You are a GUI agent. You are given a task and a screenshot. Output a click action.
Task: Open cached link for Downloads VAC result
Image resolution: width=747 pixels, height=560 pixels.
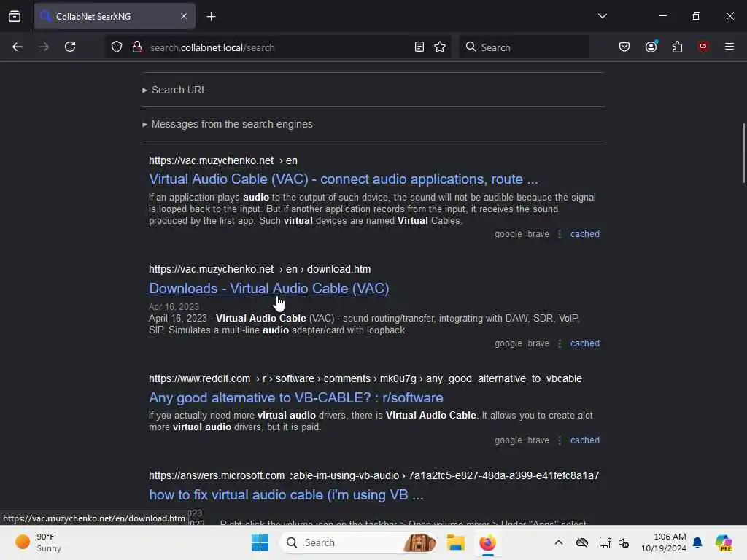click(585, 343)
